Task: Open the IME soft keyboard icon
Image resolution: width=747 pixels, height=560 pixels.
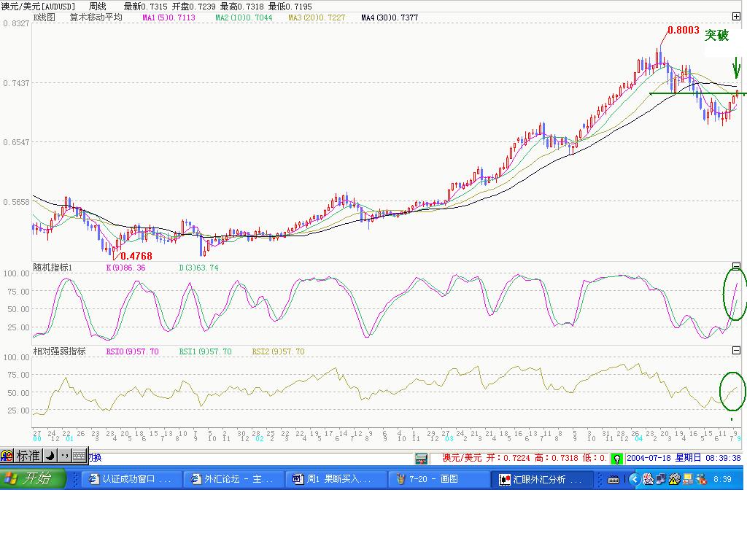Action: click(79, 456)
